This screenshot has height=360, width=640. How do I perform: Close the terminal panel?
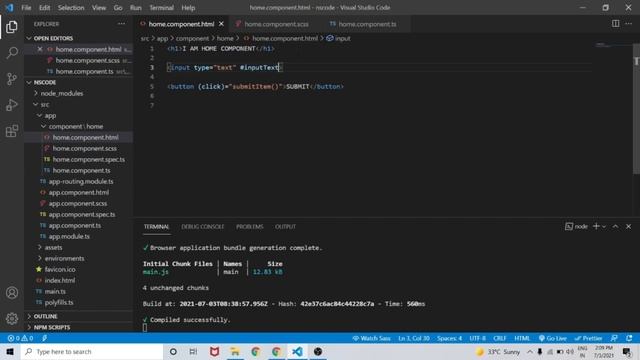pyautogui.click(x=629, y=227)
